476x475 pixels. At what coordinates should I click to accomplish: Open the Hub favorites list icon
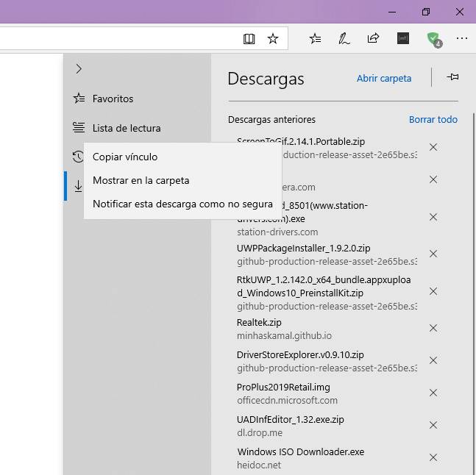coord(315,38)
